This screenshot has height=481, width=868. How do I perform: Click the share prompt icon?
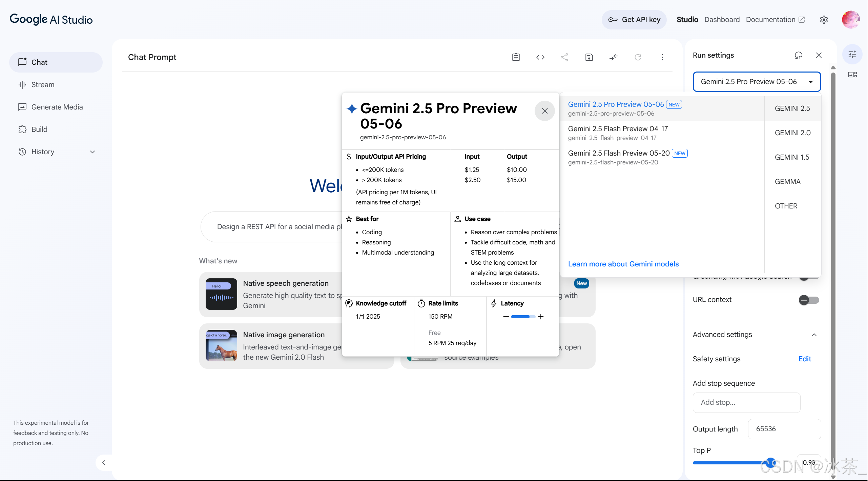click(564, 57)
